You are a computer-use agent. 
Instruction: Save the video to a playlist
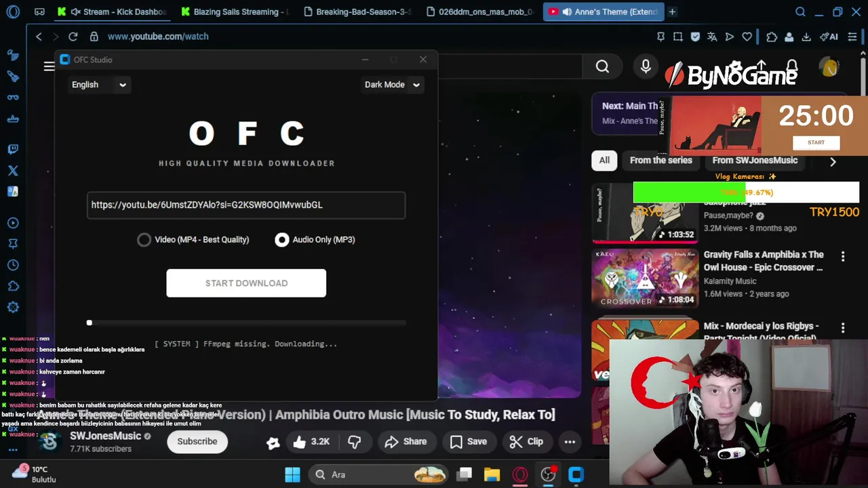[469, 441]
